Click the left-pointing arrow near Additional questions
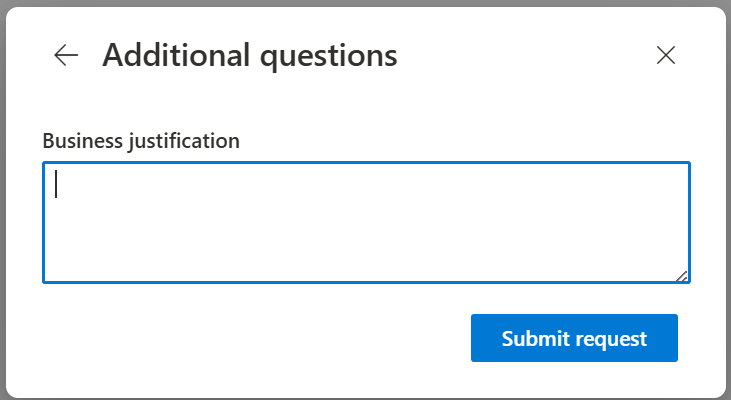Viewport: 731px width, 400px height. click(66, 55)
